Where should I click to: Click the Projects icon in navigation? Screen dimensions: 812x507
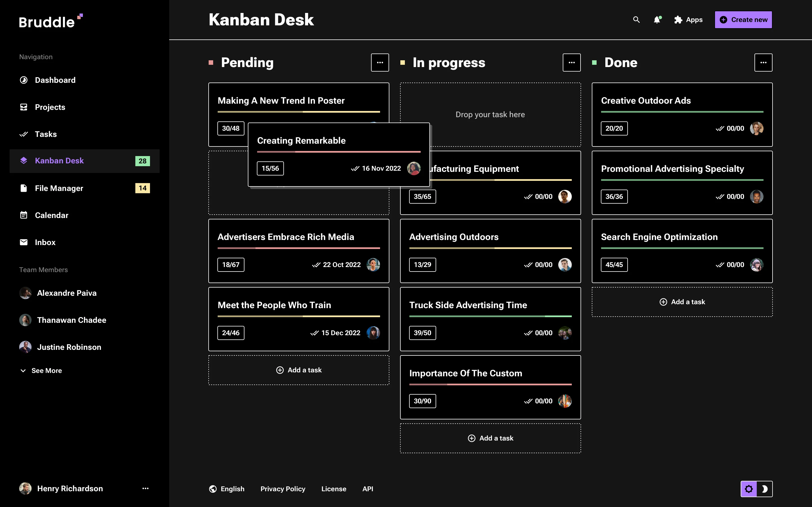pos(23,107)
